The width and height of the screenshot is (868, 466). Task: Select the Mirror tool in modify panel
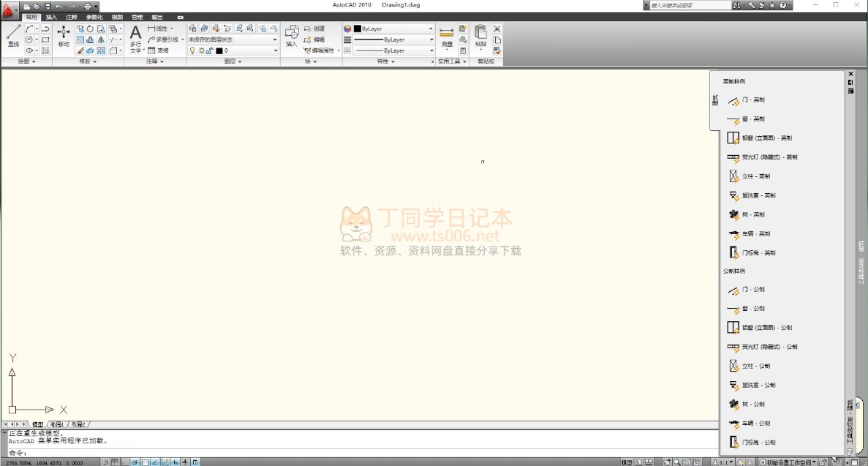tap(101, 40)
